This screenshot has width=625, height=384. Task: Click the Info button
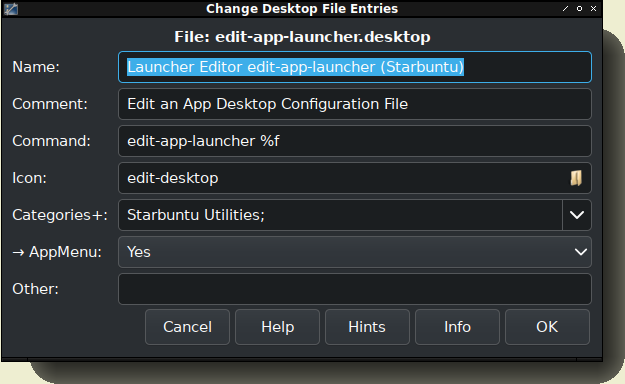(457, 327)
